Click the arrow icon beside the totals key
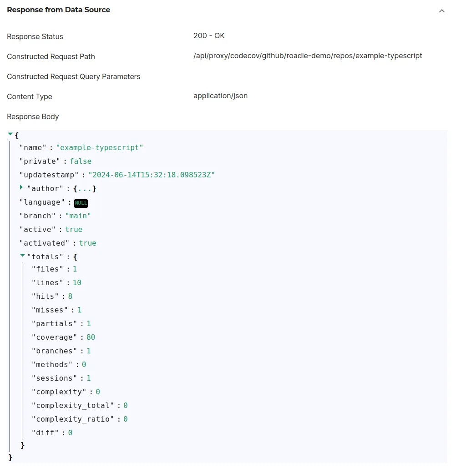The height and width of the screenshot is (468, 476). [x=22, y=255]
